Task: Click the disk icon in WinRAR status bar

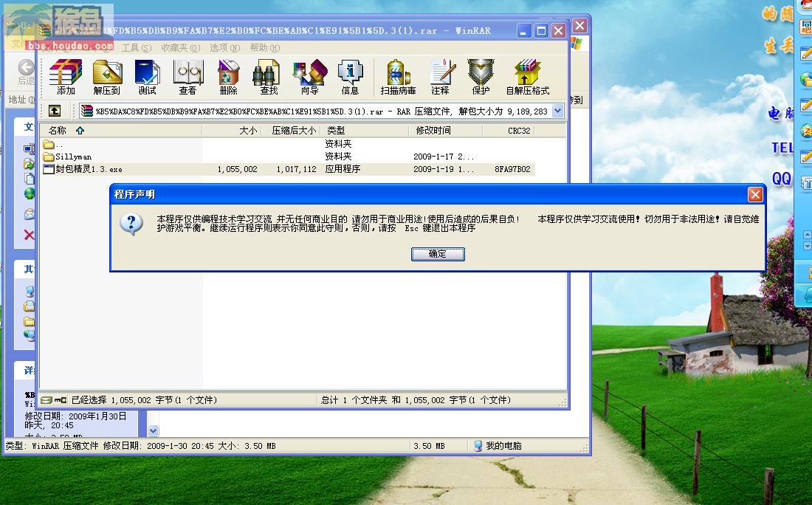Action: 46,400
